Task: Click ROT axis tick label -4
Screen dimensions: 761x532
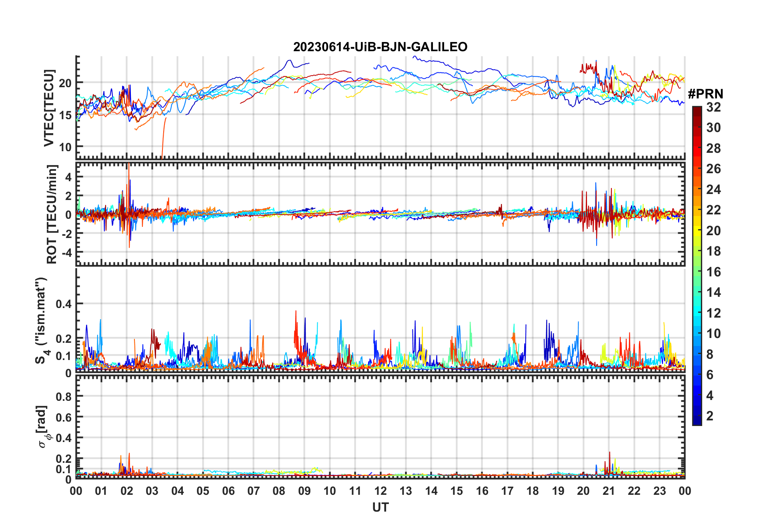Action: pyautogui.click(x=66, y=252)
